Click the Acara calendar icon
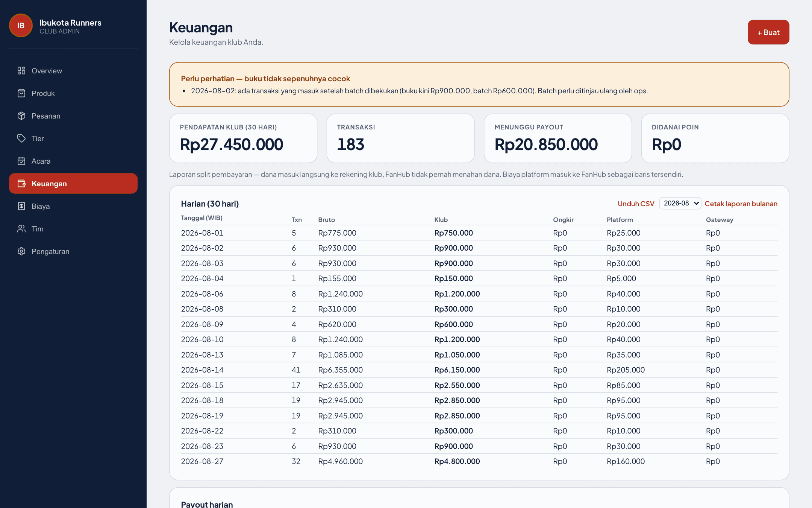 (21, 161)
